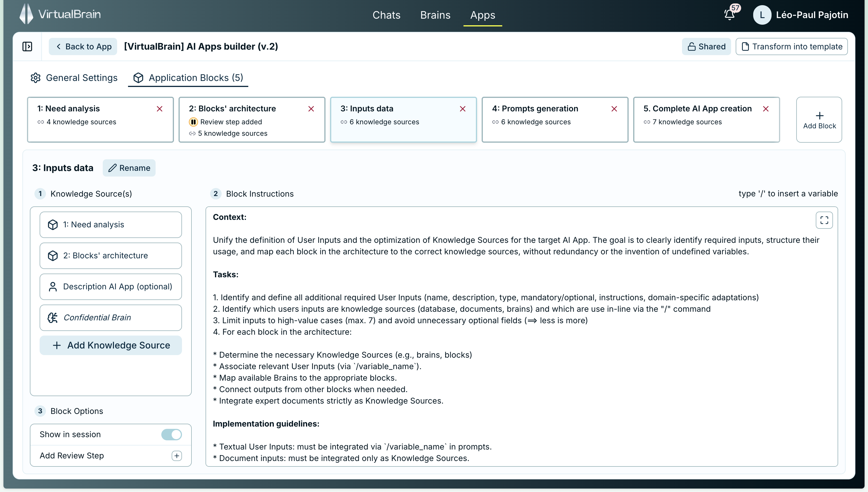
Task: Delete the Prompts generation block
Action: pyautogui.click(x=614, y=109)
